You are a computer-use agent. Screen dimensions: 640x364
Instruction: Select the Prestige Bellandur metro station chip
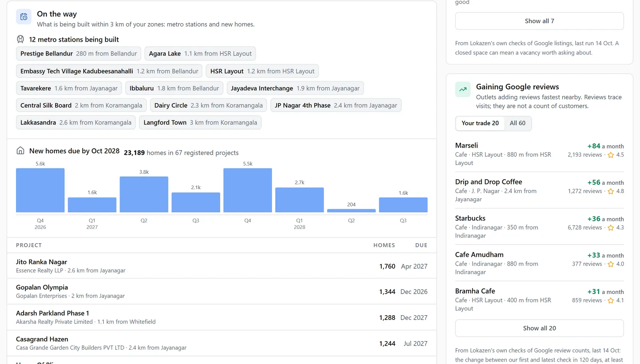tap(78, 54)
